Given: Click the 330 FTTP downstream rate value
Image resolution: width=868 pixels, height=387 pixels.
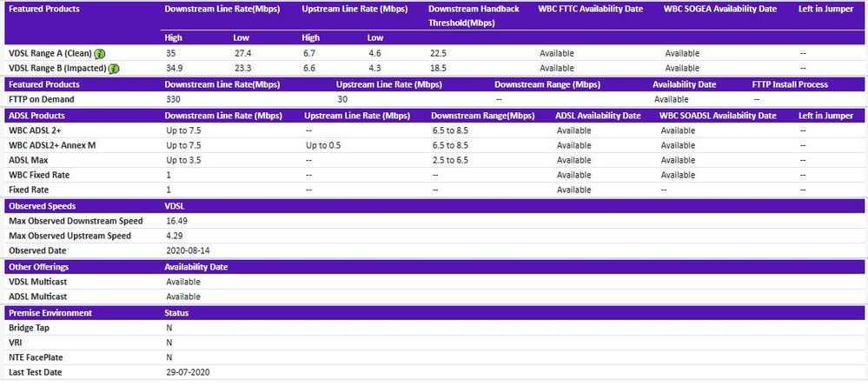Looking at the screenshot, I should point(172,99).
